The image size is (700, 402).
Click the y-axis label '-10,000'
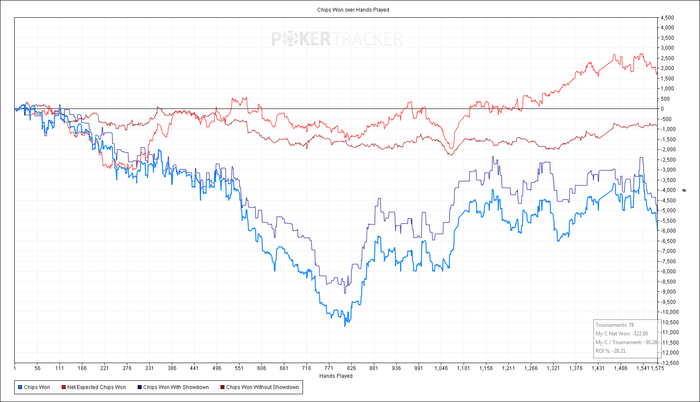pos(668,312)
